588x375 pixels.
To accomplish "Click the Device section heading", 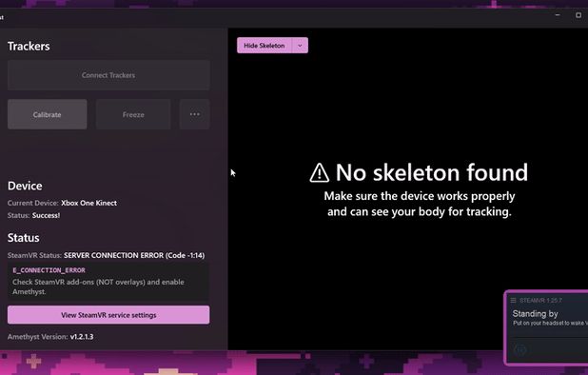I will pos(25,186).
